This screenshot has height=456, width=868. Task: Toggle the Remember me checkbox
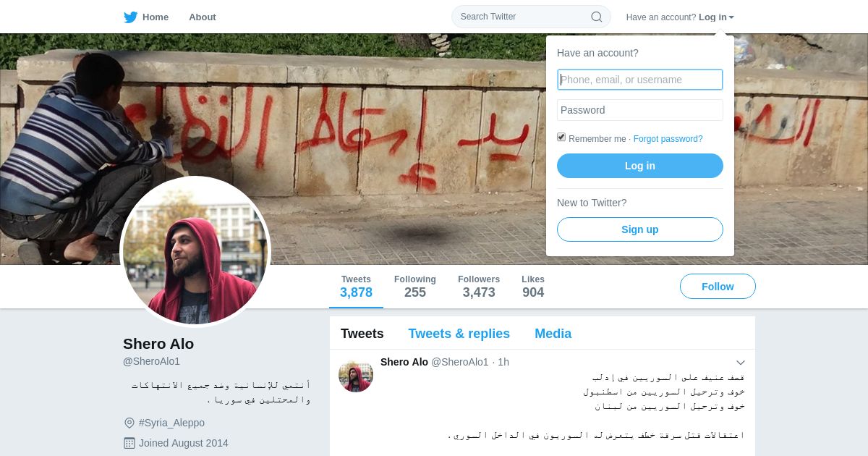(561, 138)
